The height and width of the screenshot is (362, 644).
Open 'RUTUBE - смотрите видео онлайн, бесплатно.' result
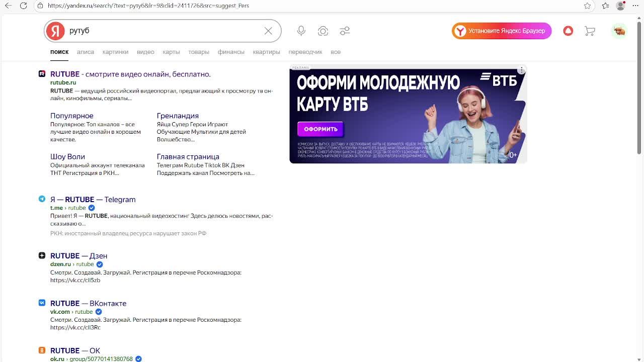tap(130, 74)
